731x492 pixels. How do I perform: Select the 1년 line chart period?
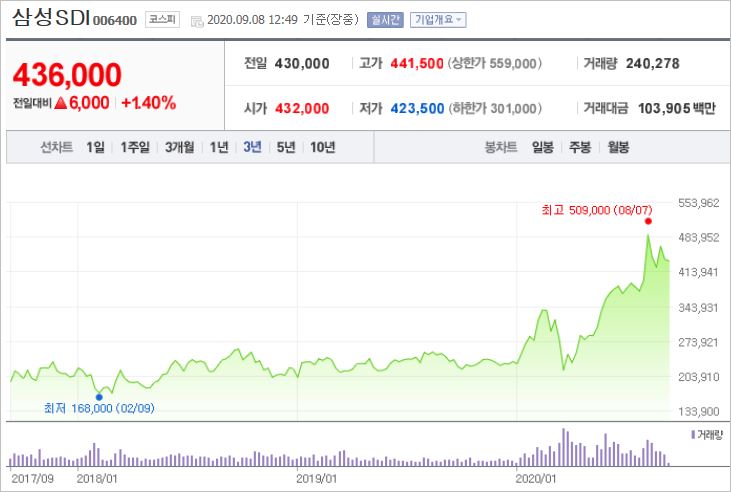click(219, 147)
